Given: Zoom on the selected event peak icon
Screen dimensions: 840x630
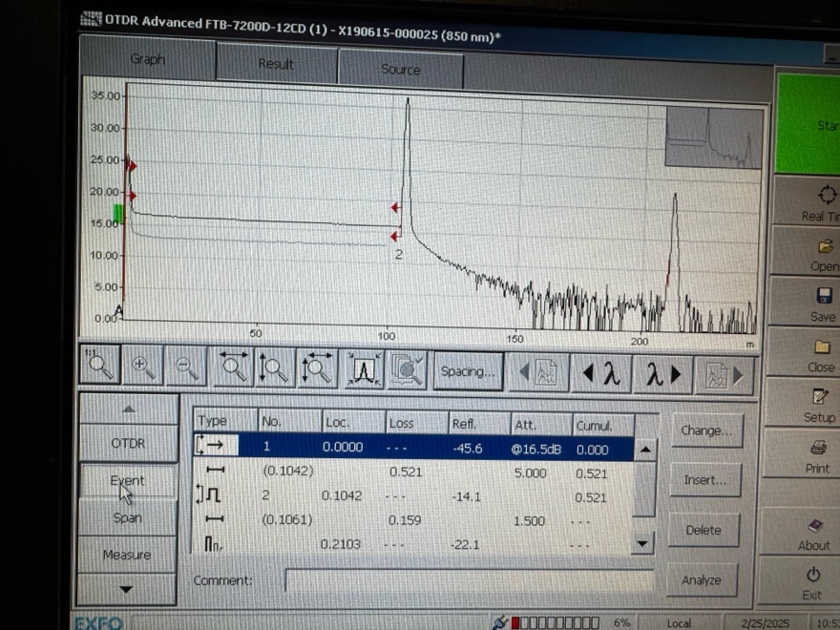Looking at the screenshot, I should point(364,369).
